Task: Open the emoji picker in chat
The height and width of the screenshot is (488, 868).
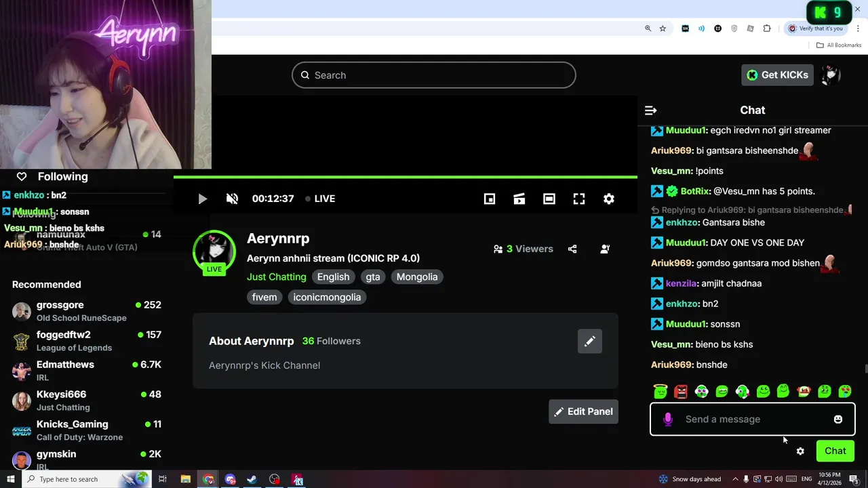Action: (x=838, y=419)
